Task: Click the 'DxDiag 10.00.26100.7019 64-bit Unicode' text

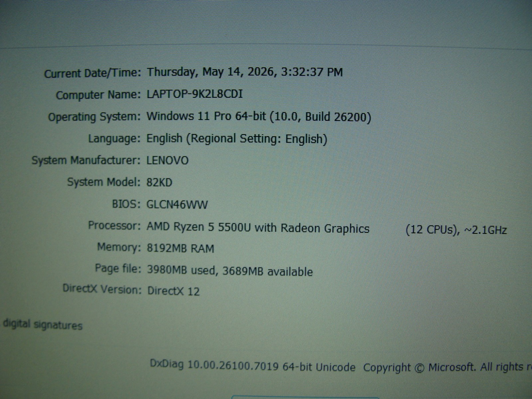Action: pyautogui.click(x=253, y=366)
